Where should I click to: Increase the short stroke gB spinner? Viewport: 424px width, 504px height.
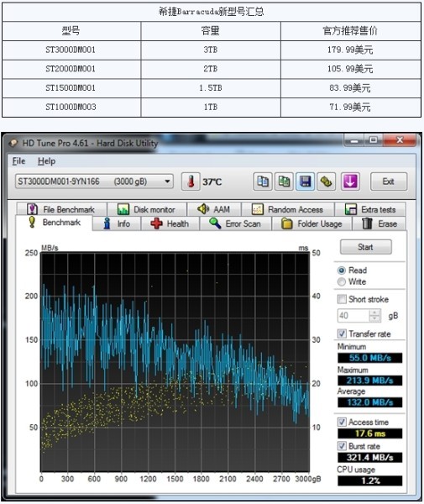374,312
